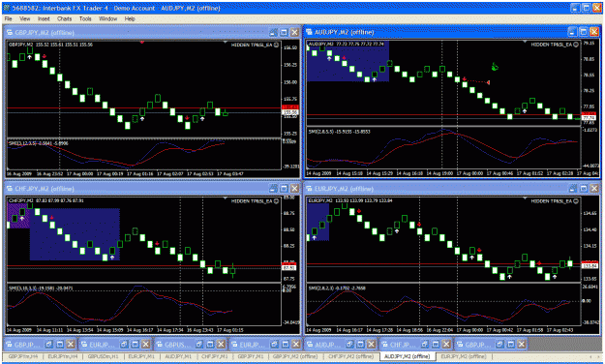
Task: Restore the minimized GBPUS... chart window
Action: [198, 344]
